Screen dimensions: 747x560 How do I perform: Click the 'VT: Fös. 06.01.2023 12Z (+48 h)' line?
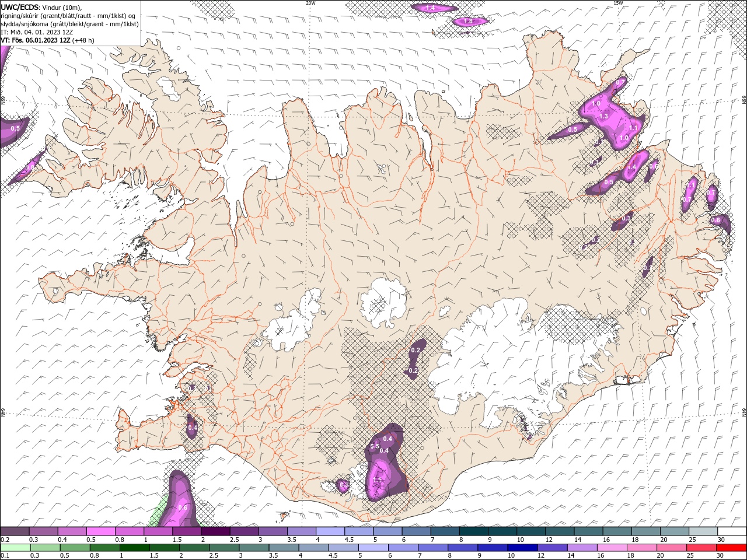click(48, 40)
